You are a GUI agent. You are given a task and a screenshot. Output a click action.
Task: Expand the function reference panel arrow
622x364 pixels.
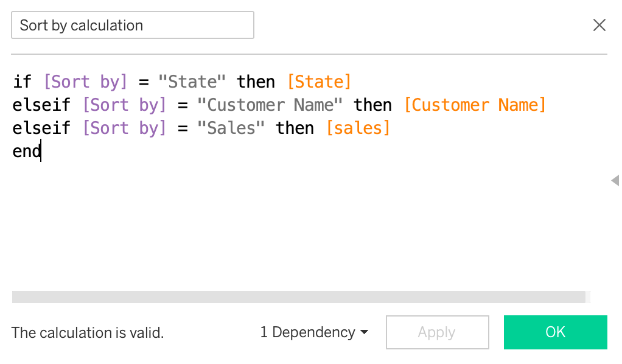coord(615,180)
